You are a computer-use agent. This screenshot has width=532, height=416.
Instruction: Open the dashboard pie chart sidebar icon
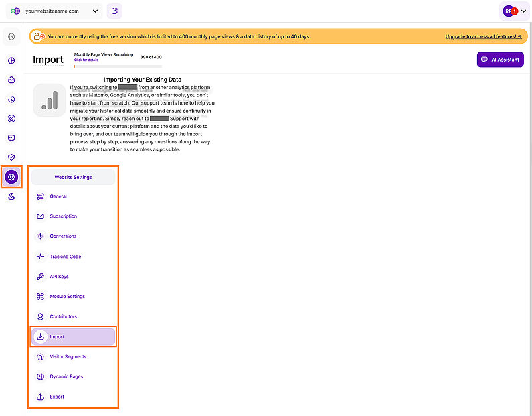11,61
